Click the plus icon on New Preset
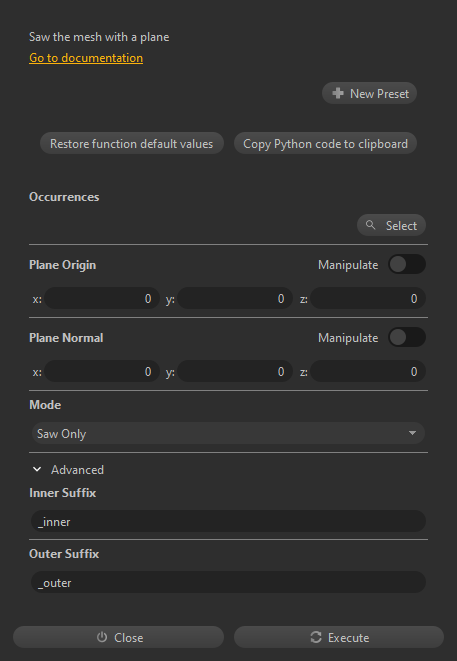 338,93
